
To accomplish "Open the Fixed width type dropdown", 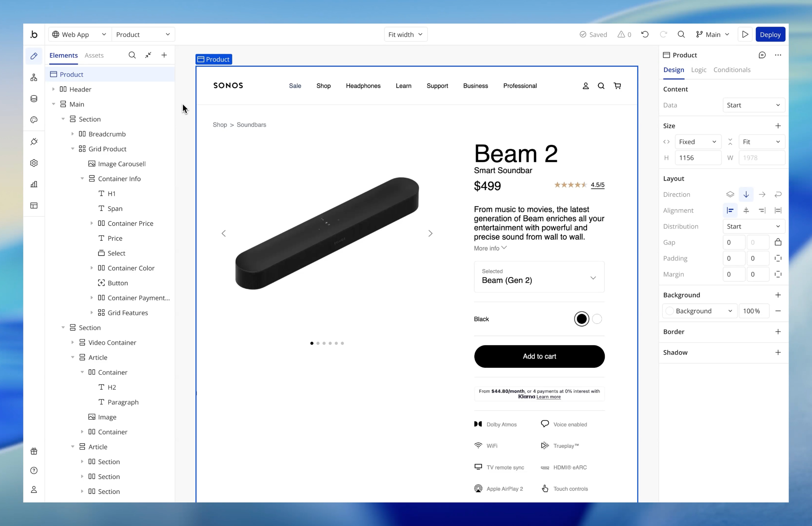I will click(698, 142).
